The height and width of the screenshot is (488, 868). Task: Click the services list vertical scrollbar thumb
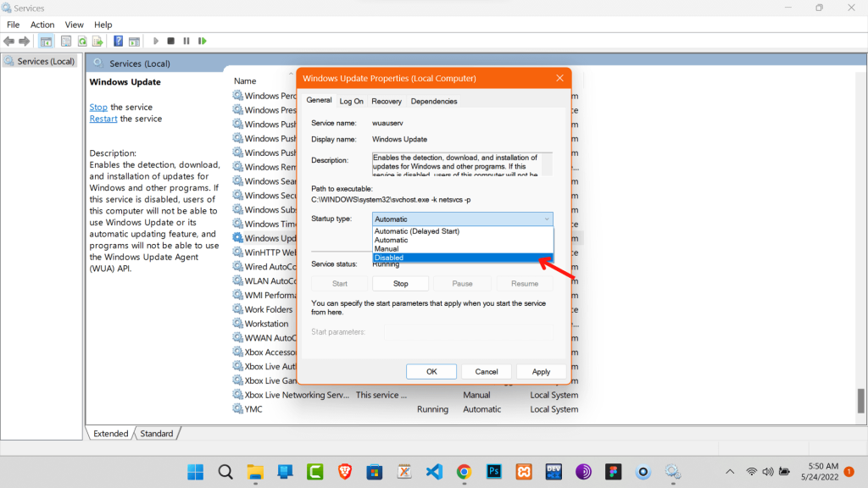tap(861, 401)
